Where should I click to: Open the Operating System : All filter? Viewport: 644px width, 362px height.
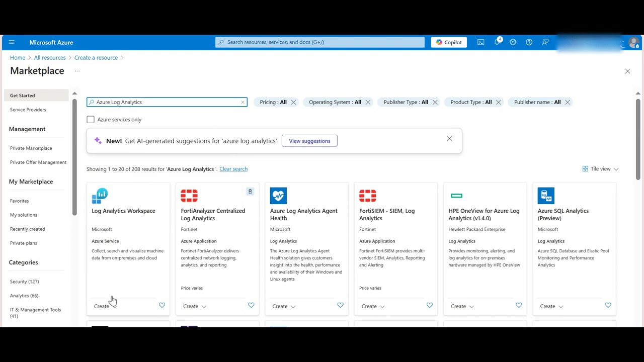(x=335, y=102)
